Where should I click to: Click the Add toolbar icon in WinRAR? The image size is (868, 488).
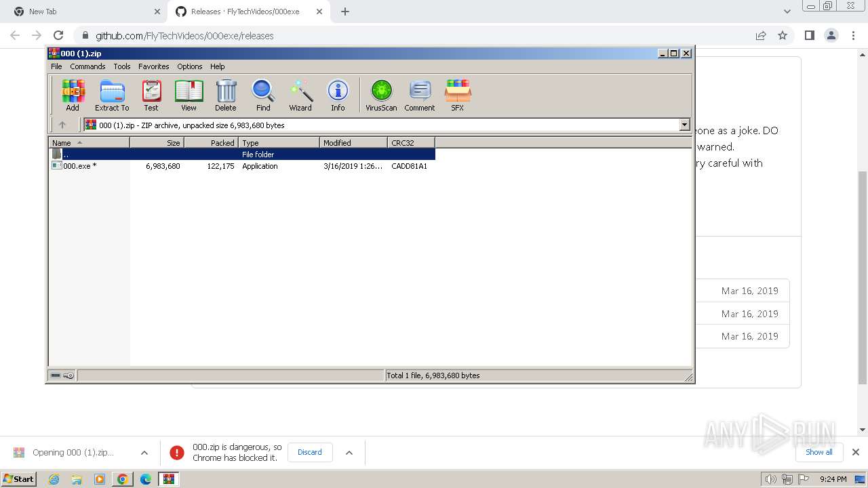[73, 95]
